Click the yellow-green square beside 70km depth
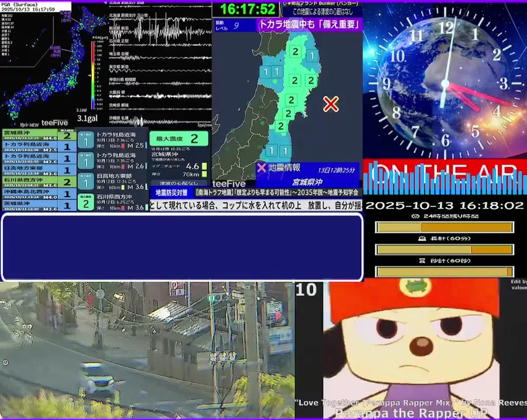Viewport: 527px width, 420px height. click(204, 174)
